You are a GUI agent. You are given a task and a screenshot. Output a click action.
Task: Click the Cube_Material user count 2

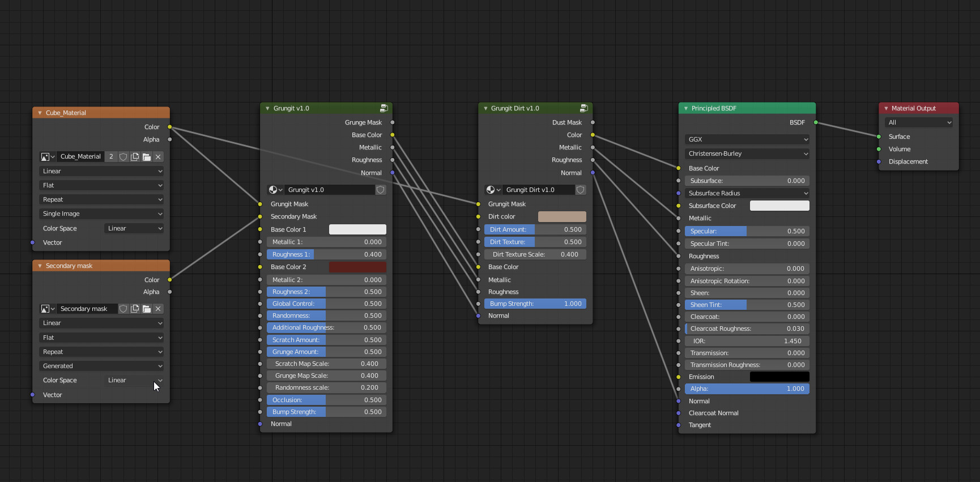point(111,157)
